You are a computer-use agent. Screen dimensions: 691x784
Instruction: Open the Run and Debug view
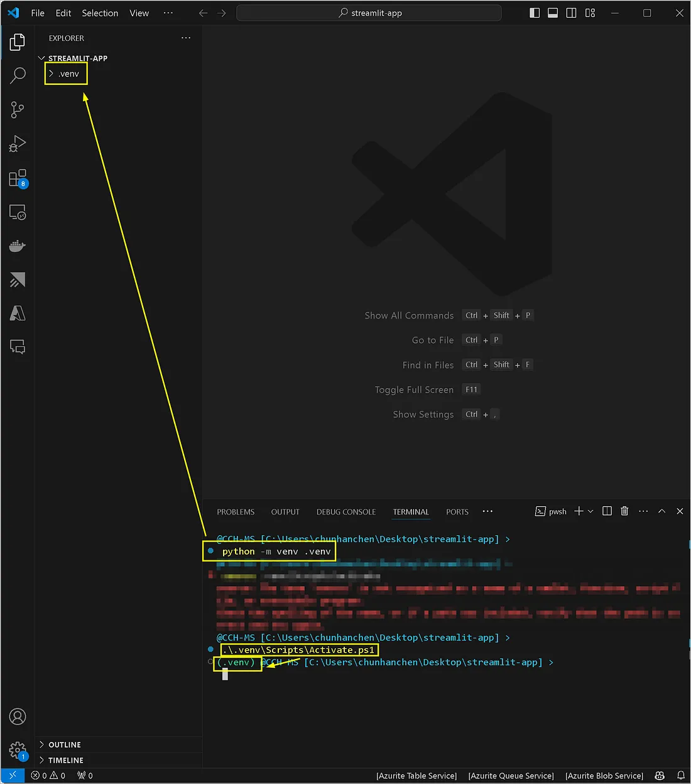(x=18, y=144)
